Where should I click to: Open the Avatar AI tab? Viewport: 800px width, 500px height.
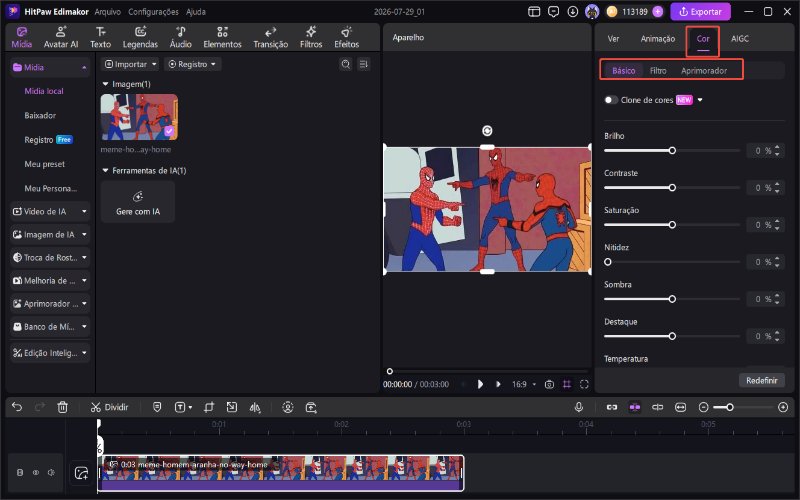point(61,37)
